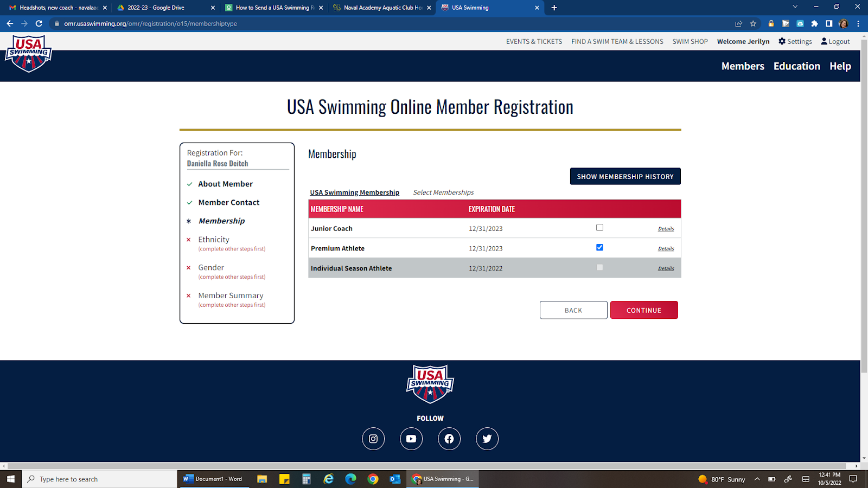Share this page from the address bar

tap(738, 23)
